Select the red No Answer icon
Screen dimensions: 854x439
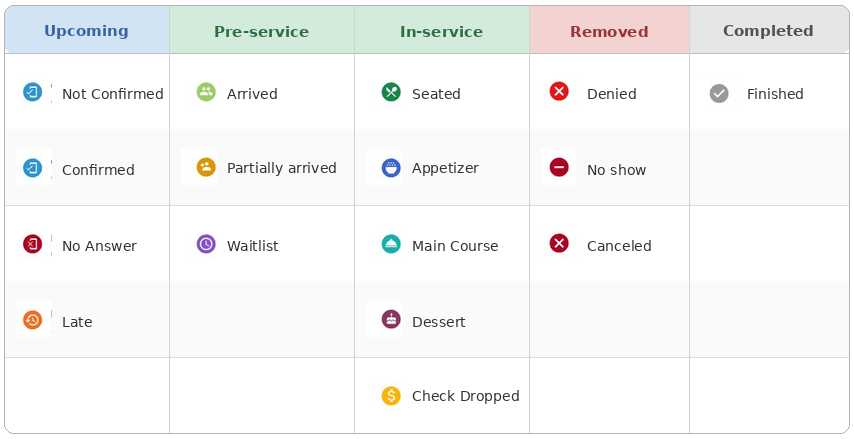(33, 244)
